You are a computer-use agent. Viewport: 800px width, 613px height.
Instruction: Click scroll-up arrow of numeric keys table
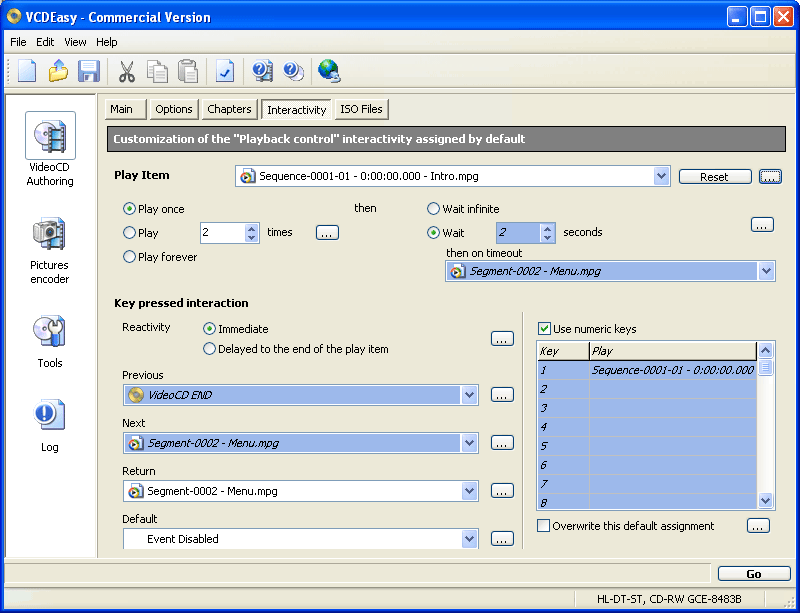pyautogui.click(x=765, y=350)
